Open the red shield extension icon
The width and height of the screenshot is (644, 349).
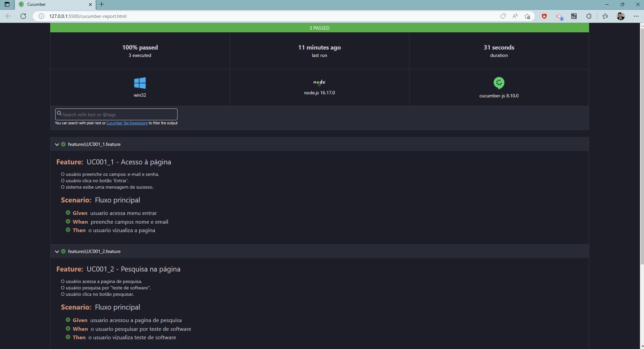[544, 16]
